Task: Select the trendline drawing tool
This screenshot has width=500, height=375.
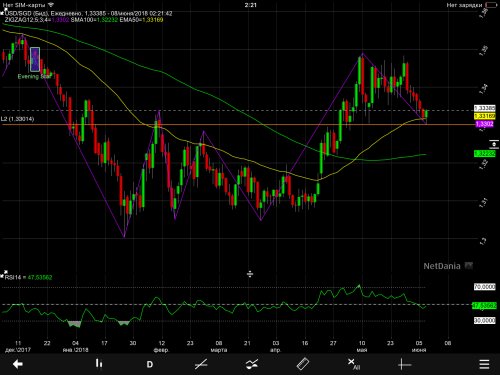Action: coord(201,364)
